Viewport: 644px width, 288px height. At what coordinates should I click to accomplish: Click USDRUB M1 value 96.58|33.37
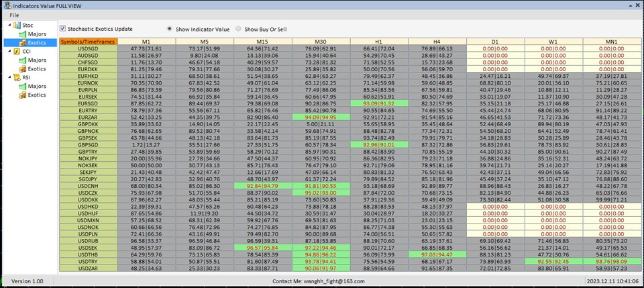click(x=147, y=241)
